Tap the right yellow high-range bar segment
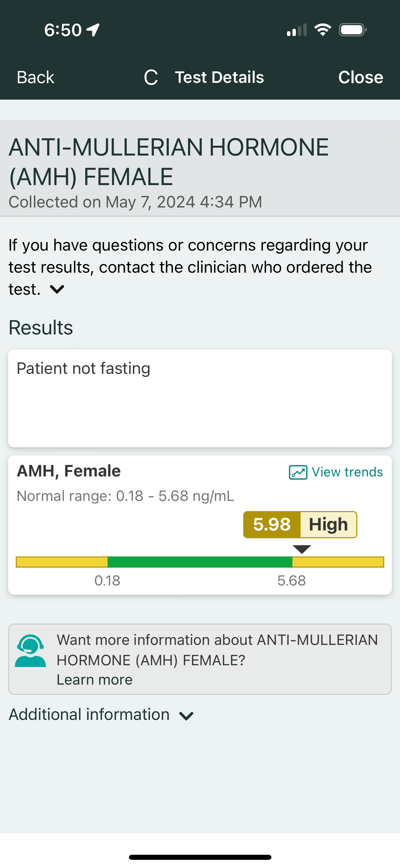This screenshot has width=400, height=868. pos(338,562)
